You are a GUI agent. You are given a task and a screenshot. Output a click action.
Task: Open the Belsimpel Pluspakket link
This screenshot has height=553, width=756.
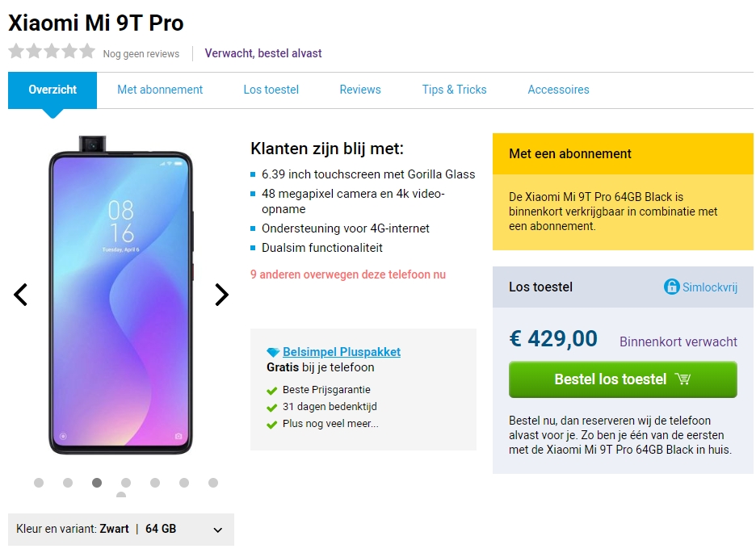341,352
